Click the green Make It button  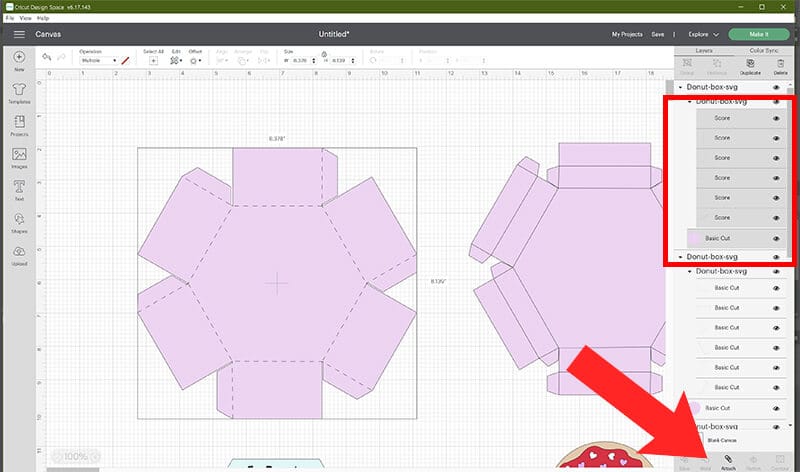[759, 34]
